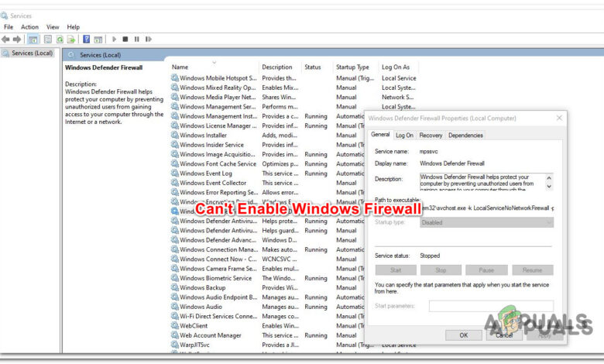Select the Windows Audio Endpoint B... row
This screenshot has width=604, height=364.
pos(268,297)
